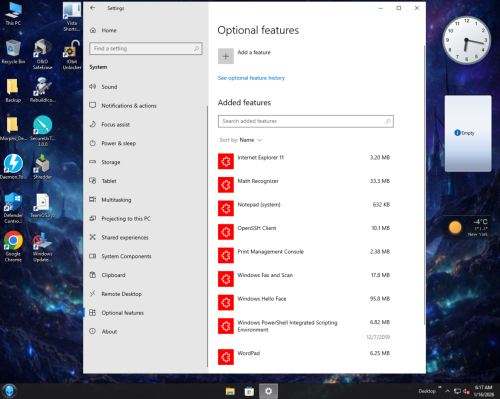Click the Windows Hello Face feature icon
Screen dimensions: 500x399
pyautogui.click(x=226, y=302)
